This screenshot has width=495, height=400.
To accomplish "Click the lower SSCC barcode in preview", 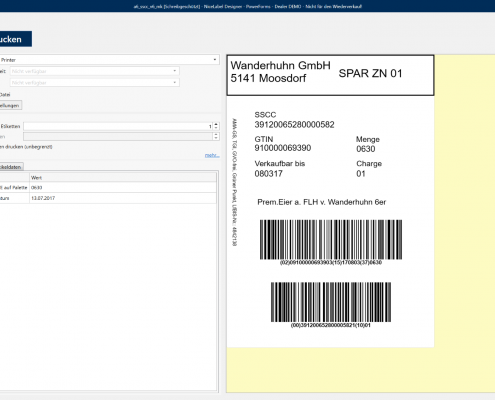I will (x=331, y=302).
